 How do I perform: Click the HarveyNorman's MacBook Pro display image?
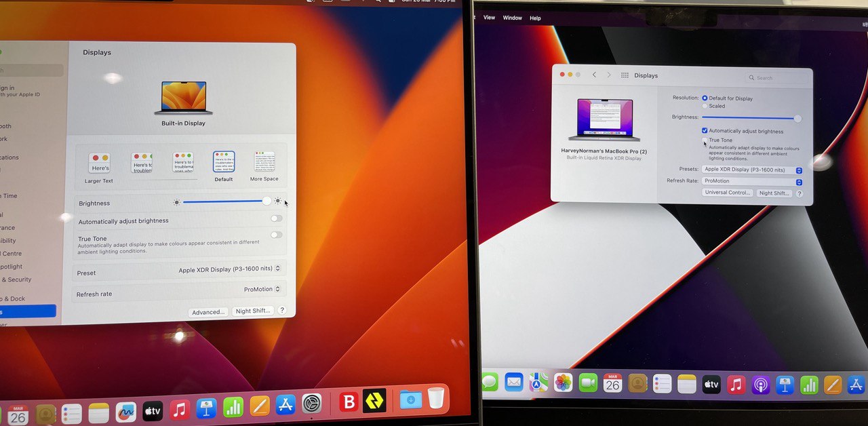(604, 121)
